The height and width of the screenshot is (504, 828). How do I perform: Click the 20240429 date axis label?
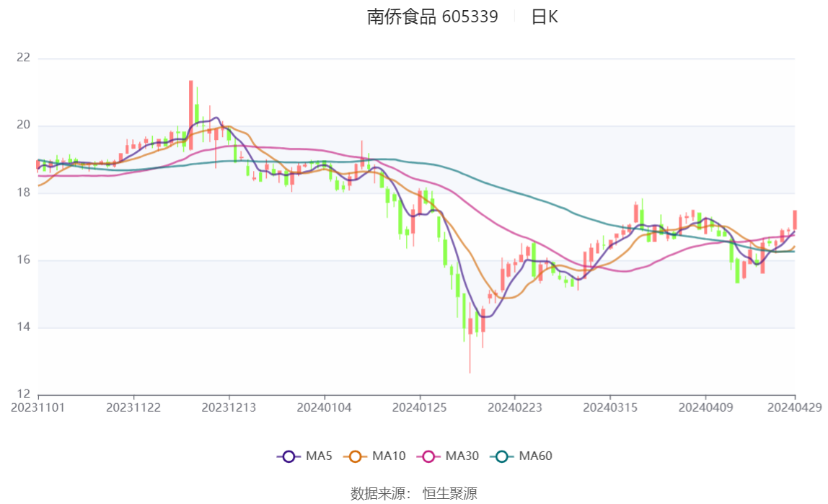coord(794,407)
